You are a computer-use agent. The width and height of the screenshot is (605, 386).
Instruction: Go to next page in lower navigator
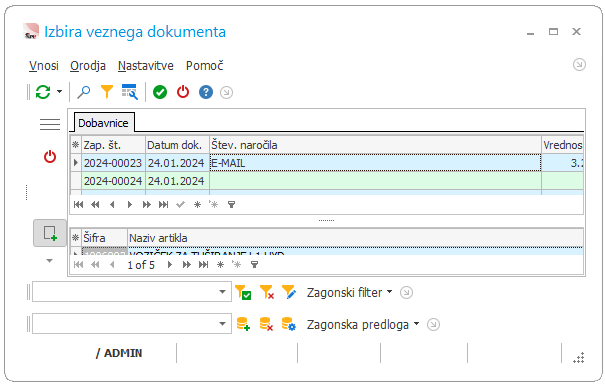pos(187,265)
